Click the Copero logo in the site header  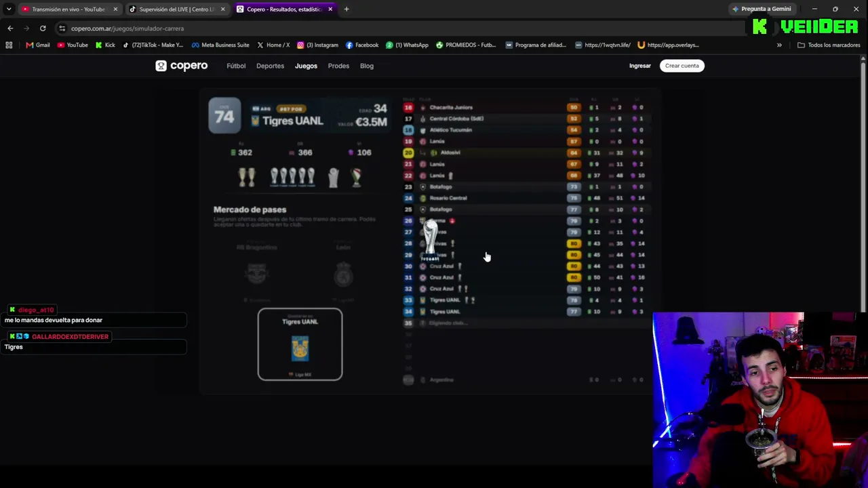[x=181, y=66]
